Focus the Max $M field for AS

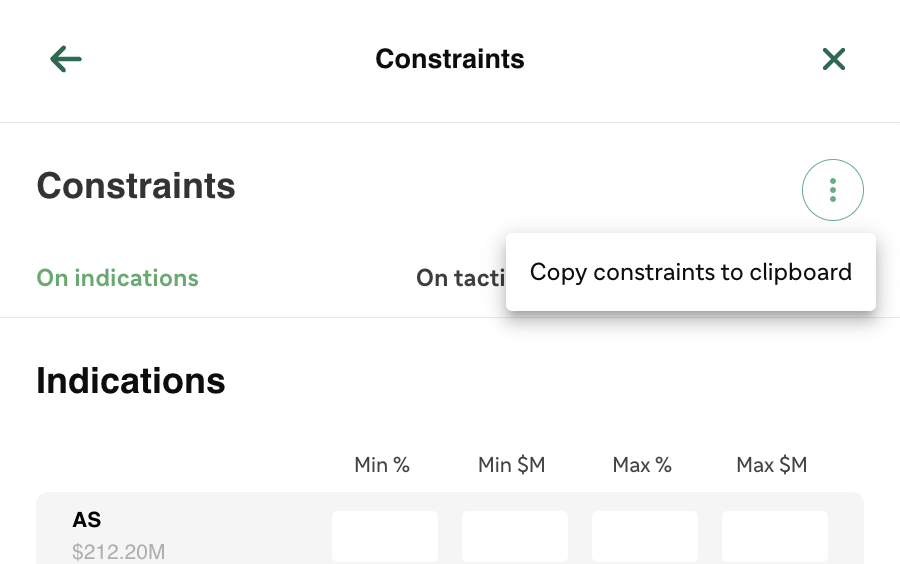775,536
